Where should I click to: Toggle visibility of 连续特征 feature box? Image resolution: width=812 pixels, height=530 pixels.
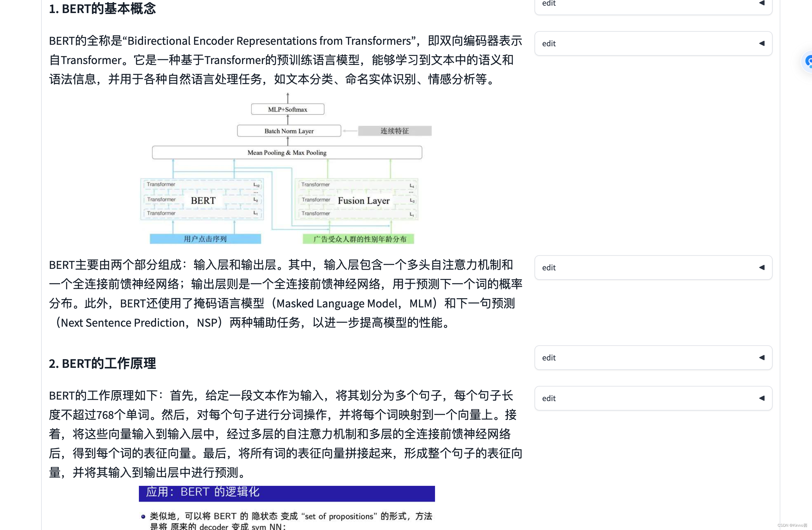tap(394, 130)
